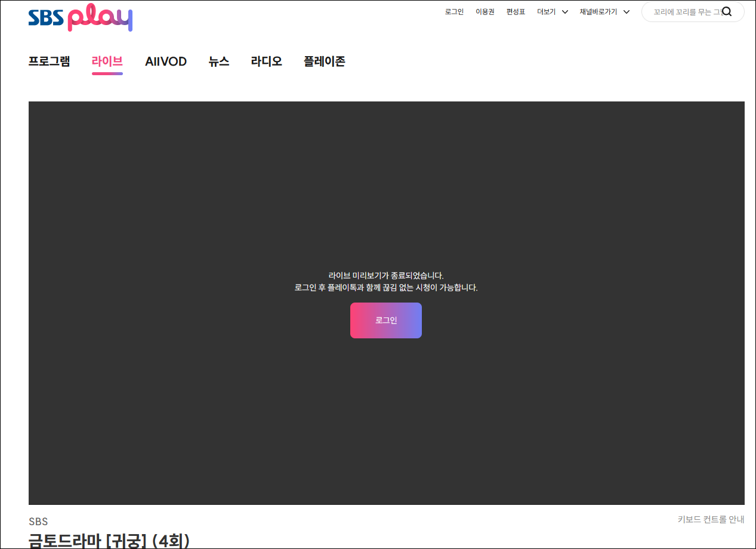This screenshot has width=756, height=549.
Task: Open the 라디오 tab
Action: [266, 61]
